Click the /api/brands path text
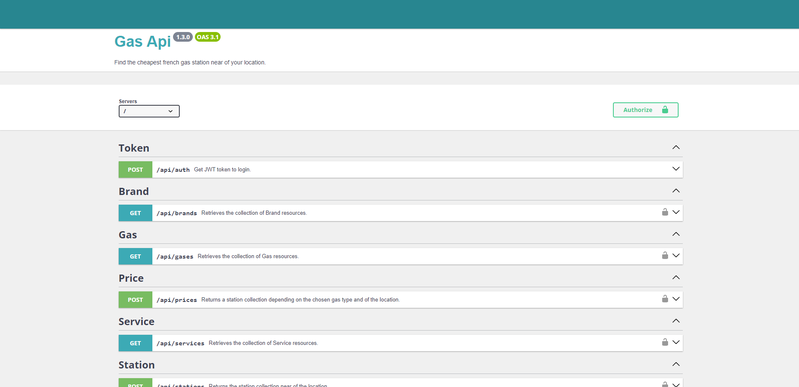The width and height of the screenshot is (799, 387). (x=177, y=213)
